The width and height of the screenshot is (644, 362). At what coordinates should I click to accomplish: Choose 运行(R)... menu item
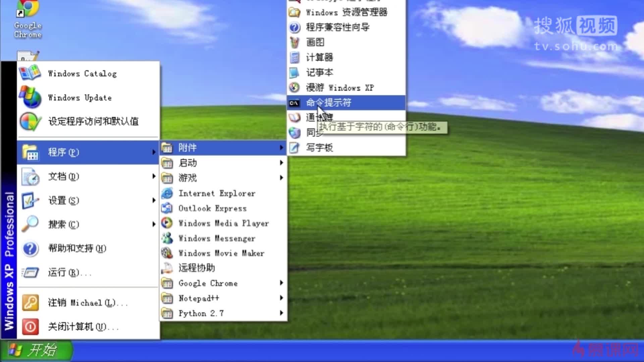[x=89, y=273]
